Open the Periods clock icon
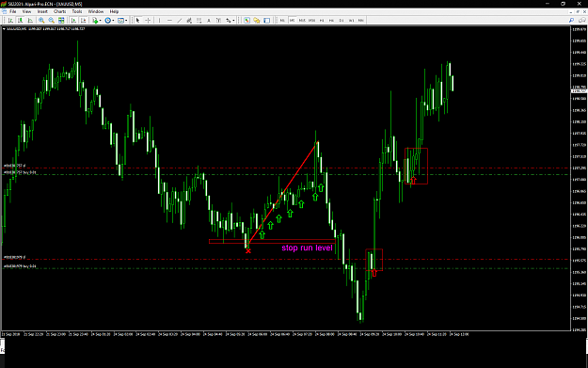 (x=107, y=21)
